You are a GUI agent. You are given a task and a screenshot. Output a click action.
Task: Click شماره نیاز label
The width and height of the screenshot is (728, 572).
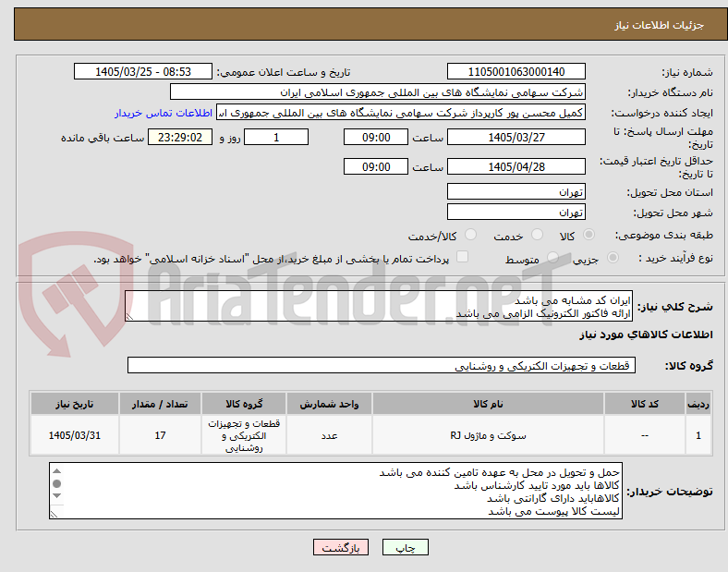pos(687,72)
